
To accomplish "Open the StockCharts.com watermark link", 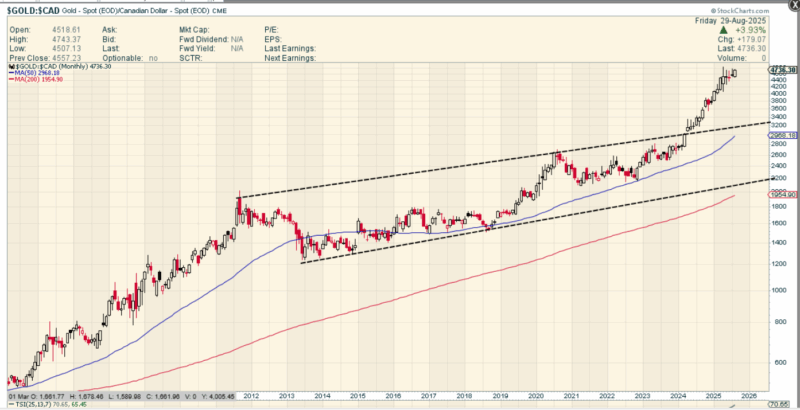I will click(739, 11).
